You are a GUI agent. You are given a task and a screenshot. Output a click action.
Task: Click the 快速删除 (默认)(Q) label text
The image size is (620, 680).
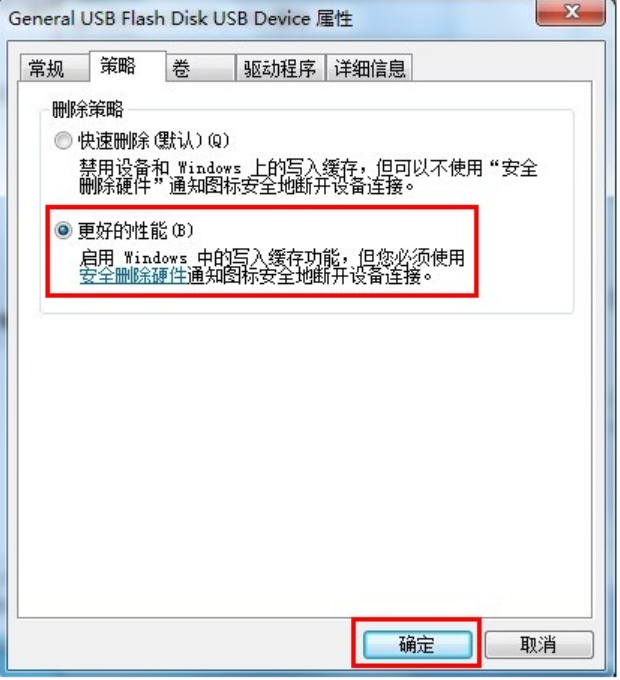click(153, 141)
